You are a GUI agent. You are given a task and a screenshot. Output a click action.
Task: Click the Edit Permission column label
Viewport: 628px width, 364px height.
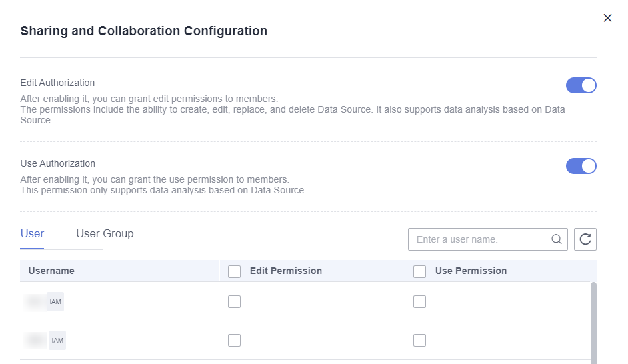click(285, 271)
